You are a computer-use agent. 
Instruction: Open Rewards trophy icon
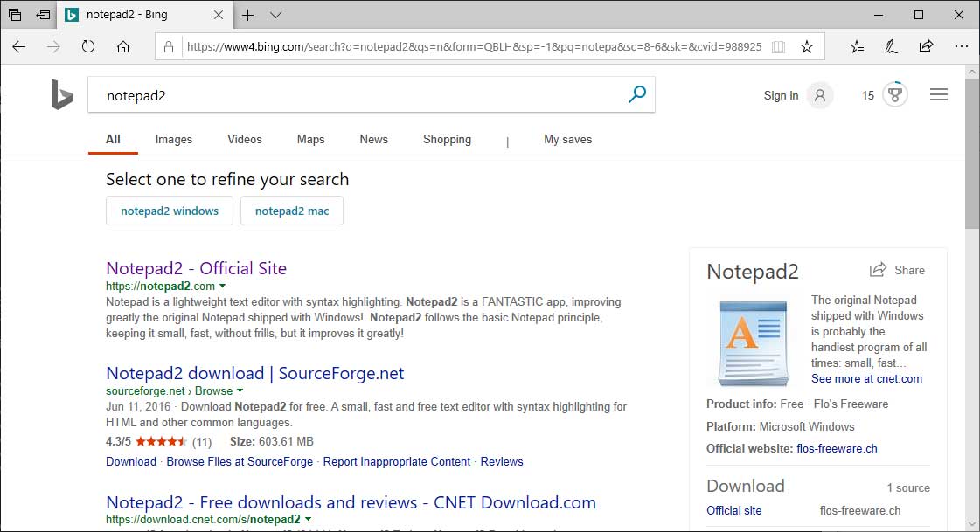click(895, 95)
